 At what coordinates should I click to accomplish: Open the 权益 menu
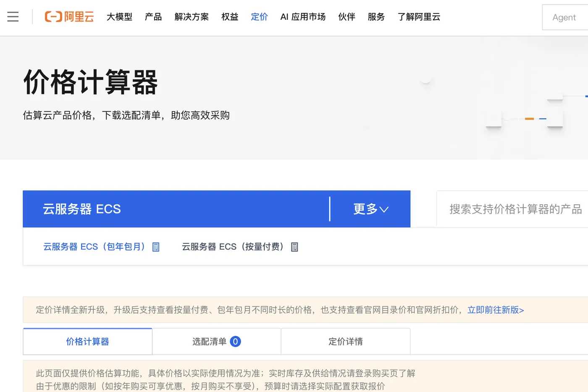click(x=230, y=17)
